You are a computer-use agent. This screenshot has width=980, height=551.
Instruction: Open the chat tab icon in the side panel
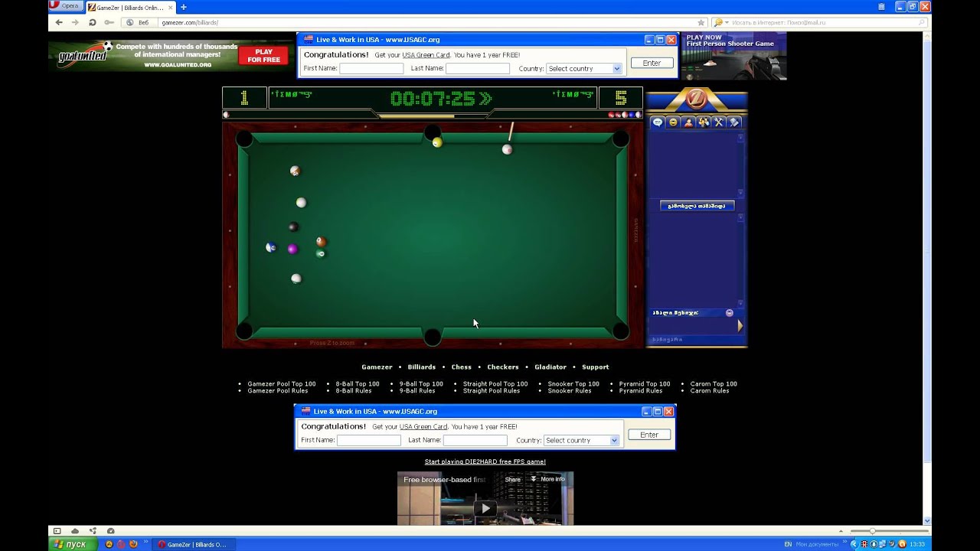658,122
